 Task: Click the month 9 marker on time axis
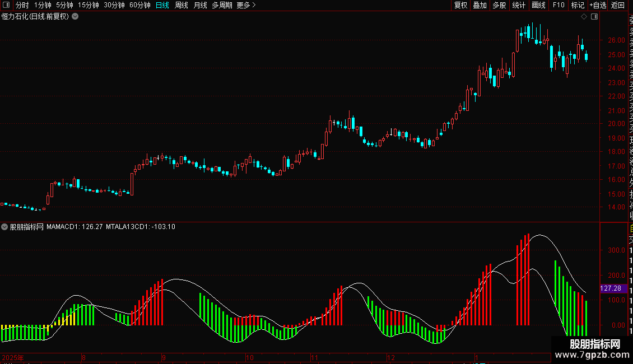point(164,357)
